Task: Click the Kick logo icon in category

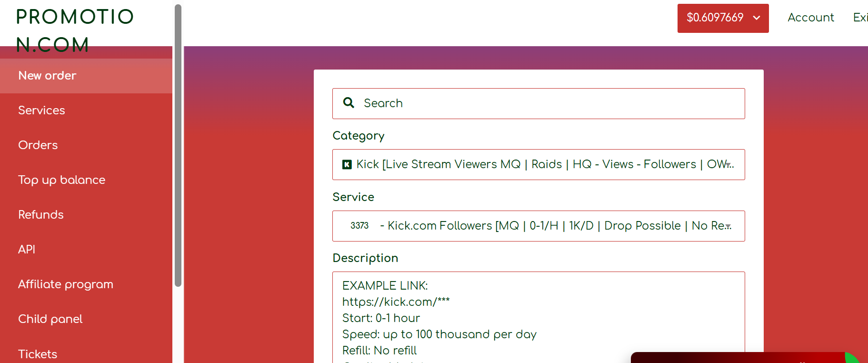Action: pos(347,164)
